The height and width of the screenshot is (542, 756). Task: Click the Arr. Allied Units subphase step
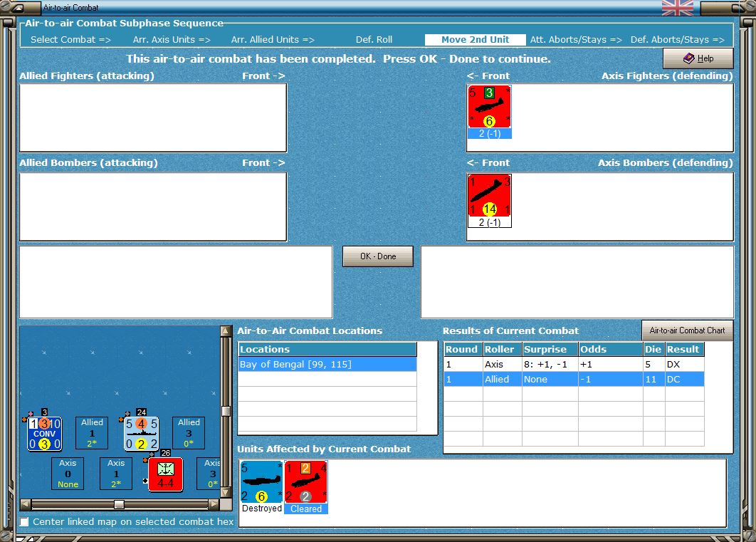[x=273, y=40]
